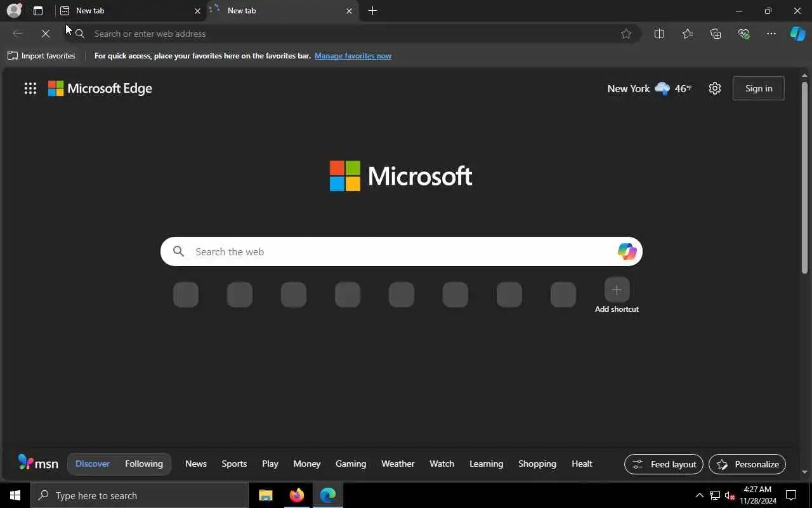Open the Shopping category
The image size is (812, 508).
(x=537, y=464)
